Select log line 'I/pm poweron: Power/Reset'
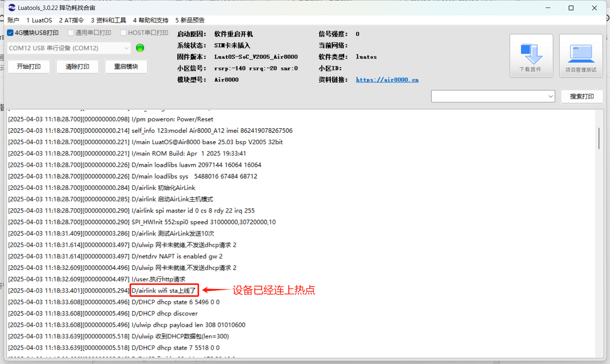 (111, 119)
